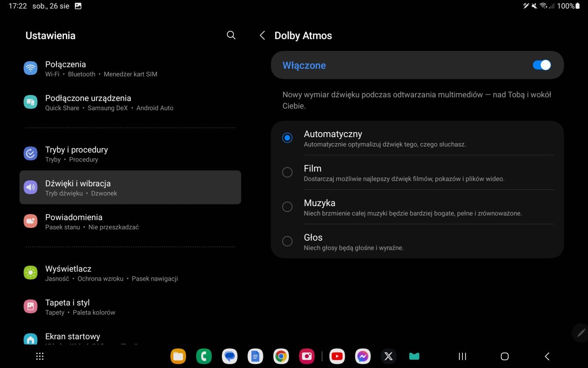Open search in Ustawienia
Screen dimensions: 588x368
click(x=231, y=35)
